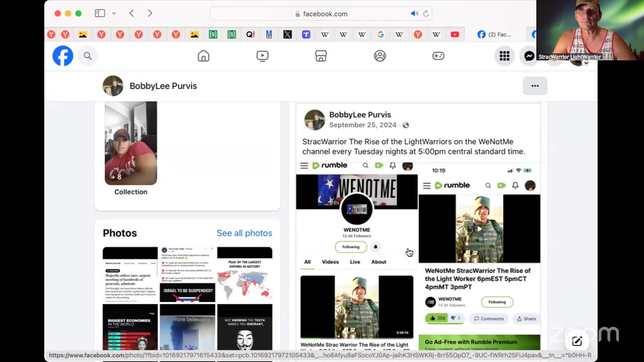Click the new message compose pencil icon

577,341
